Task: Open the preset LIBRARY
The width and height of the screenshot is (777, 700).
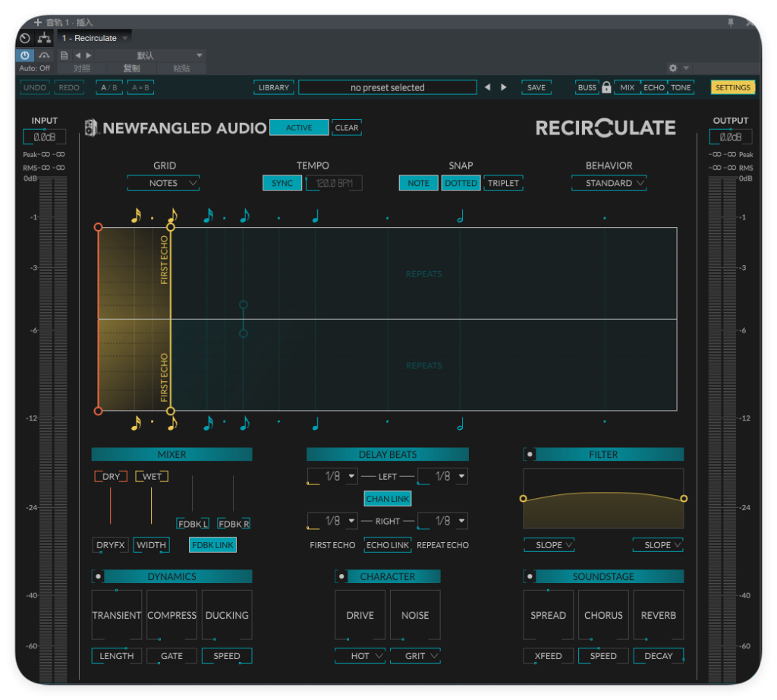Action: point(273,87)
